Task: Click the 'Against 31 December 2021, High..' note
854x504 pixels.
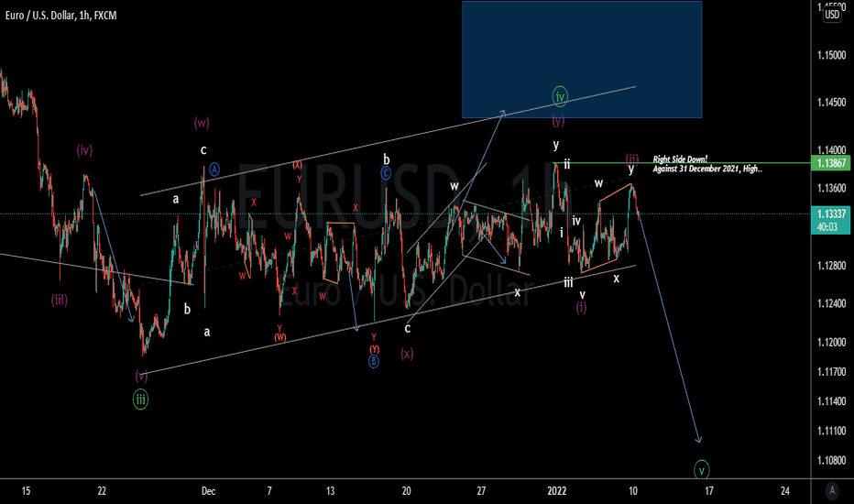Action: point(707,169)
